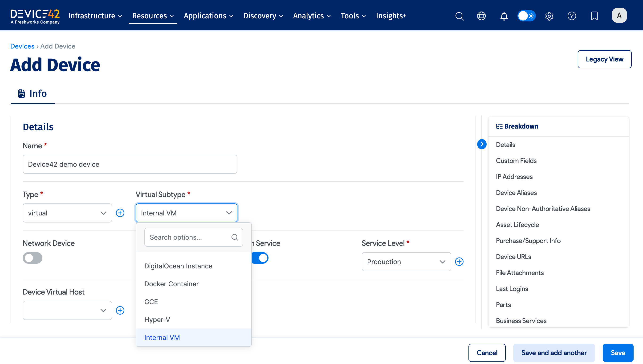The image size is (643, 364).
Task: Open notifications bell
Action: coord(504,16)
